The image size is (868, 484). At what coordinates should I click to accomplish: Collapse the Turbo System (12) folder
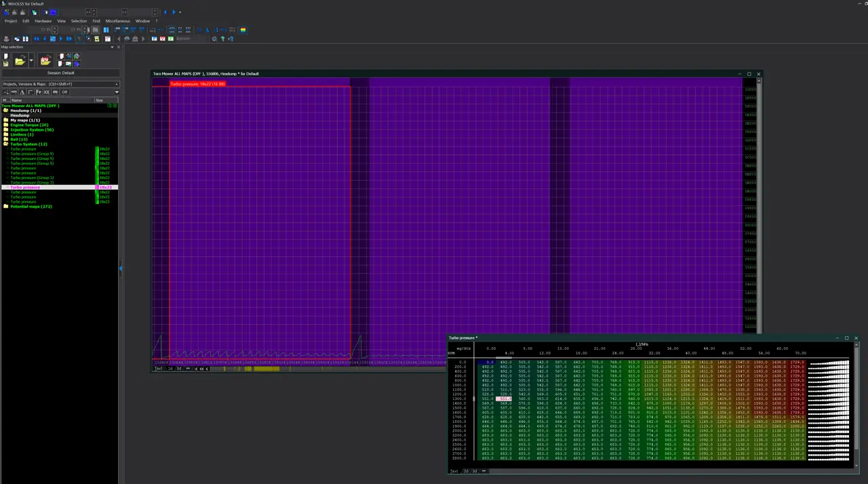click(x=28, y=144)
